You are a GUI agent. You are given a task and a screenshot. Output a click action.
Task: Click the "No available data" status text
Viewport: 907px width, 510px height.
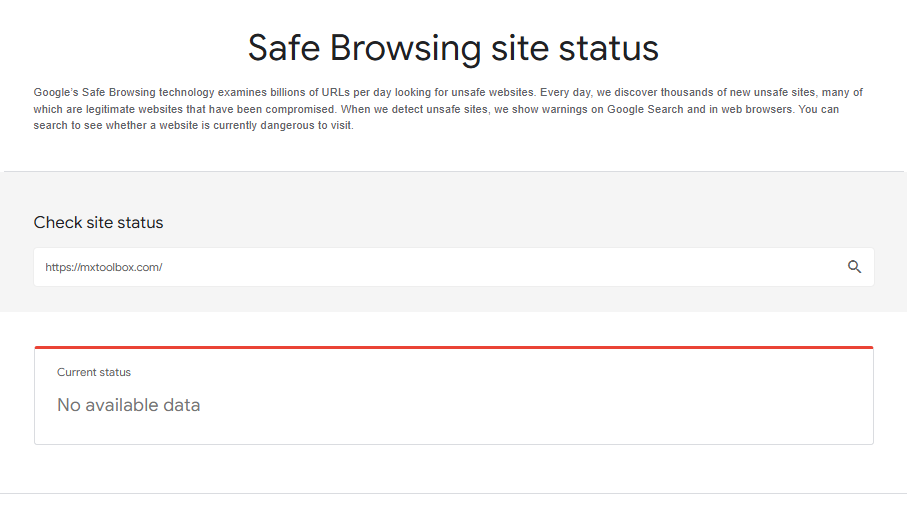[128, 405]
